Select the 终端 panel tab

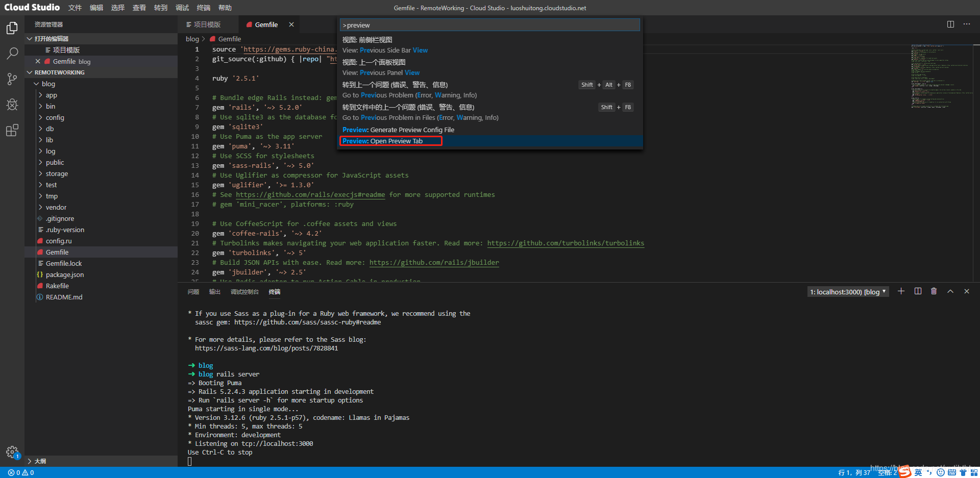pyautogui.click(x=275, y=292)
